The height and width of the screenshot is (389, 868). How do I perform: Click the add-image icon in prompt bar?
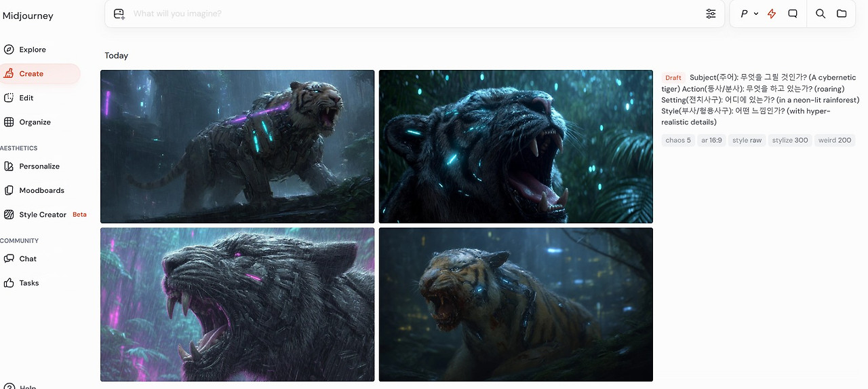coord(119,14)
